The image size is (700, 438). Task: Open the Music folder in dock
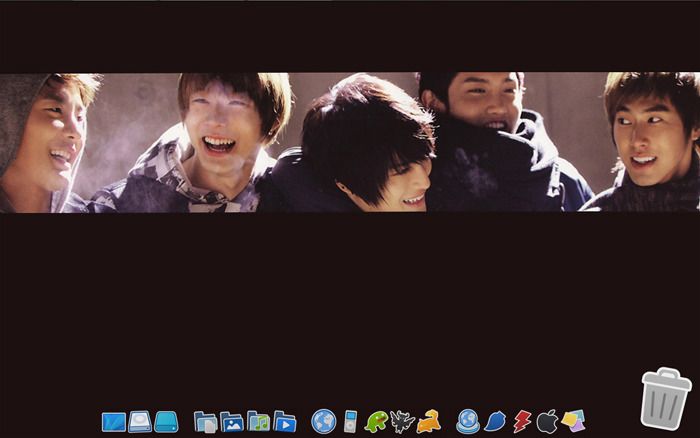click(x=258, y=421)
